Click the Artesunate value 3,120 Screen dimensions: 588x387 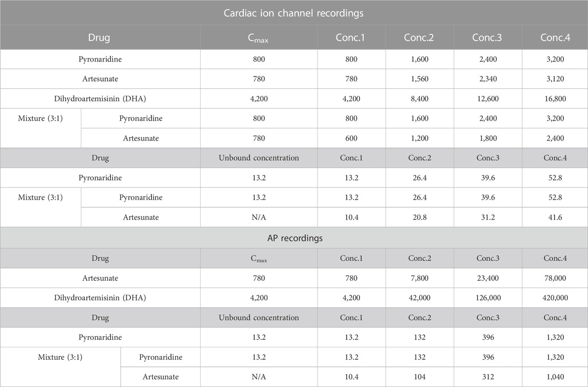(x=555, y=79)
